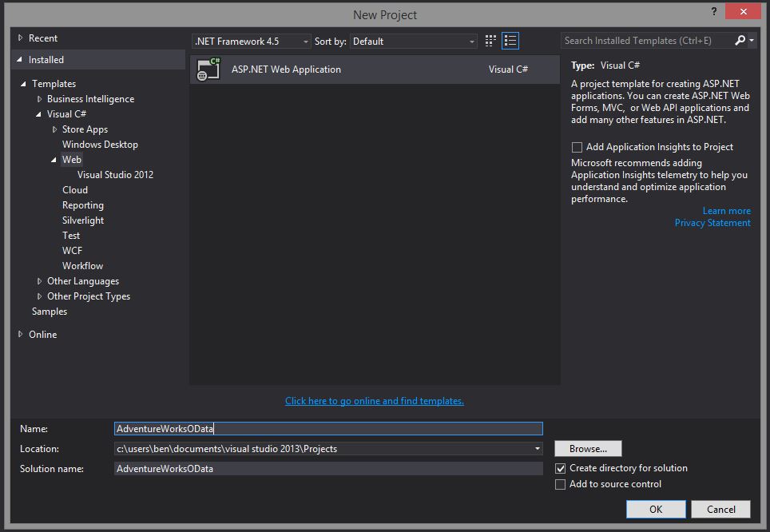The image size is (770, 532).
Task: Collapse the Visual C# node arrow
Action: 38,114
